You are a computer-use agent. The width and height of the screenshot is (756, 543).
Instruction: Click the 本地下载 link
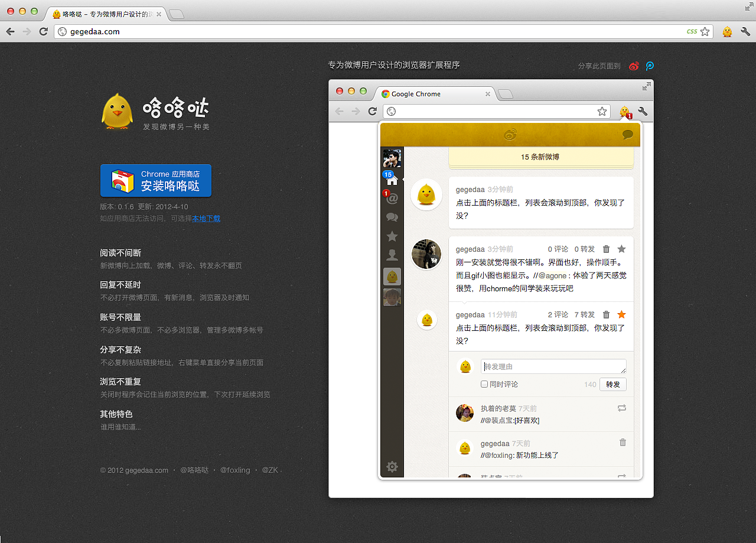pyautogui.click(x=206, y=219)
